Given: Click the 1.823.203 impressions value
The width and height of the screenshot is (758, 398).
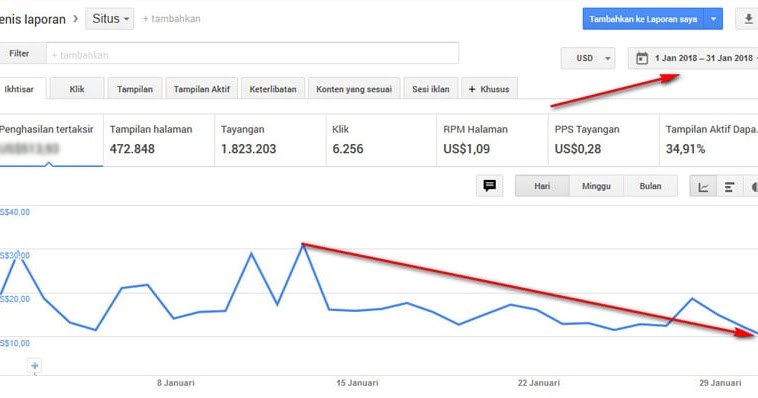Looking at the screenshot, I should click(x=248, y=149).
